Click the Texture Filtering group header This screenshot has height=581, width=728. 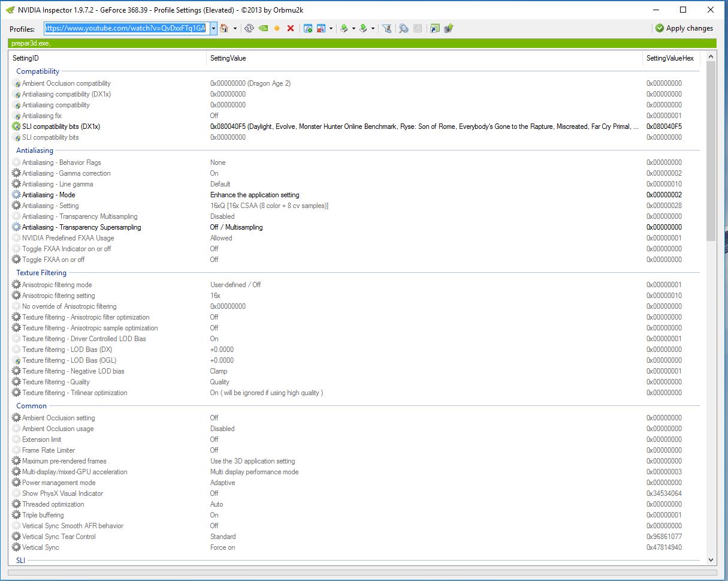(x=41, y=273)
